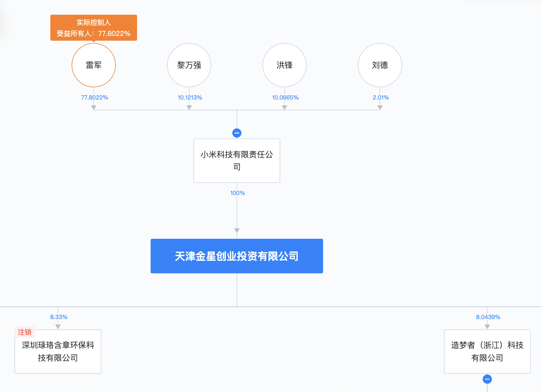This screenshot has height=392, width=541.
Task: Open 深圳绿珞含章环保科技有限公司 company node
Action: [58, 351]
